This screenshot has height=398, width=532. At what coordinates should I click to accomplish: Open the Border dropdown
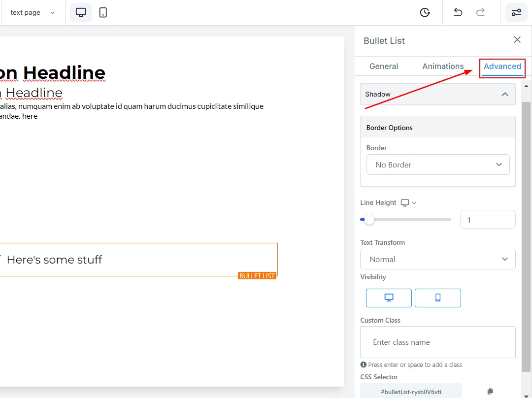[437, 165]
